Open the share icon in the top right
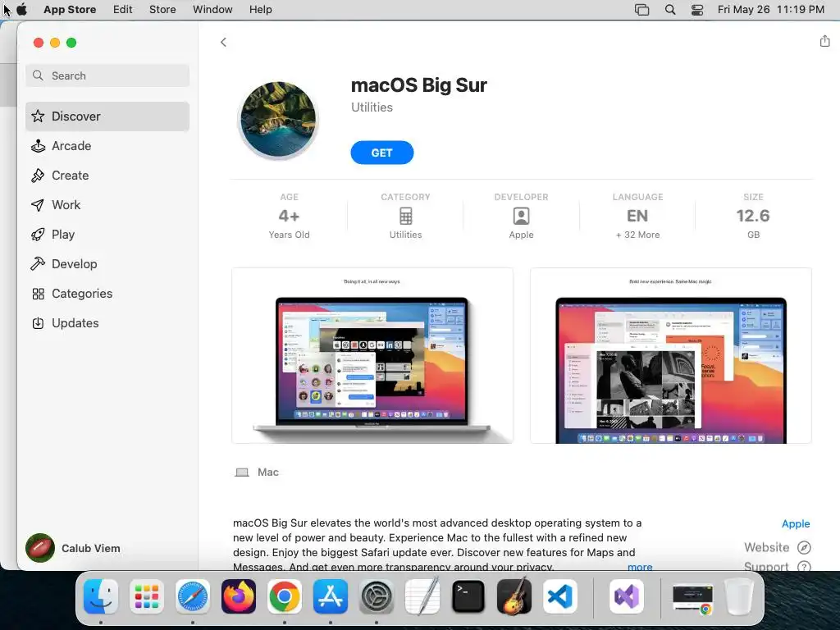 pyautogui.click(x=824, y=41)
